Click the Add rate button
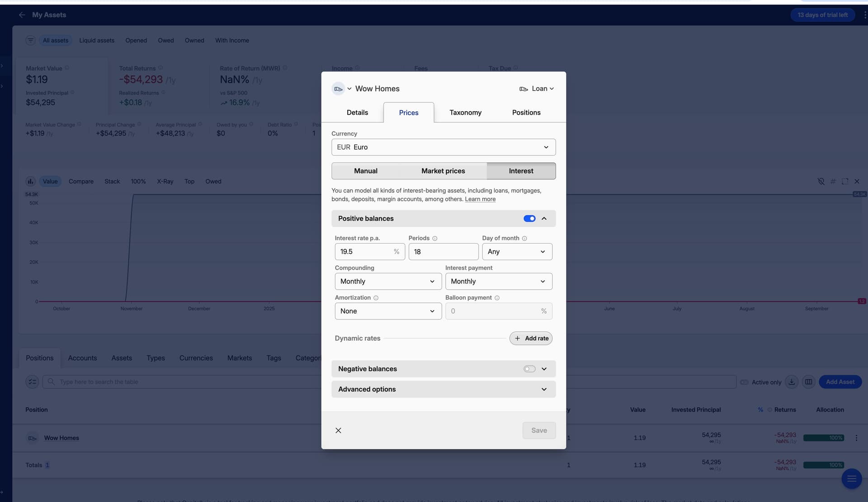 coord(531,338)
